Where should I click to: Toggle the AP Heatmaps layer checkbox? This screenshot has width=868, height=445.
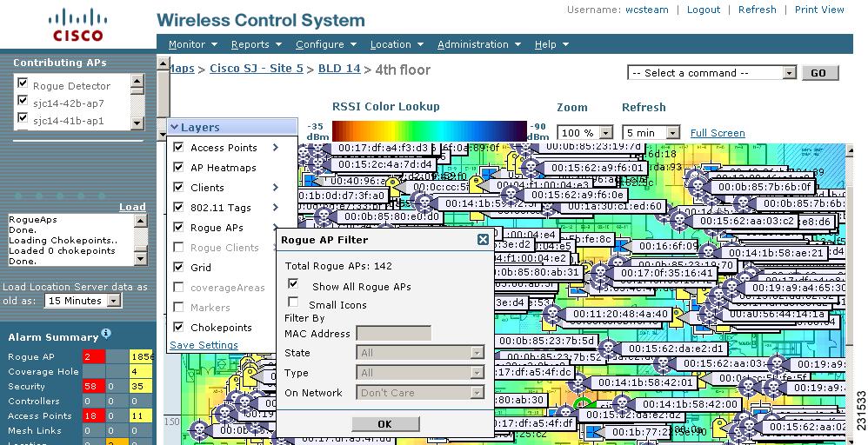point(178,167)
